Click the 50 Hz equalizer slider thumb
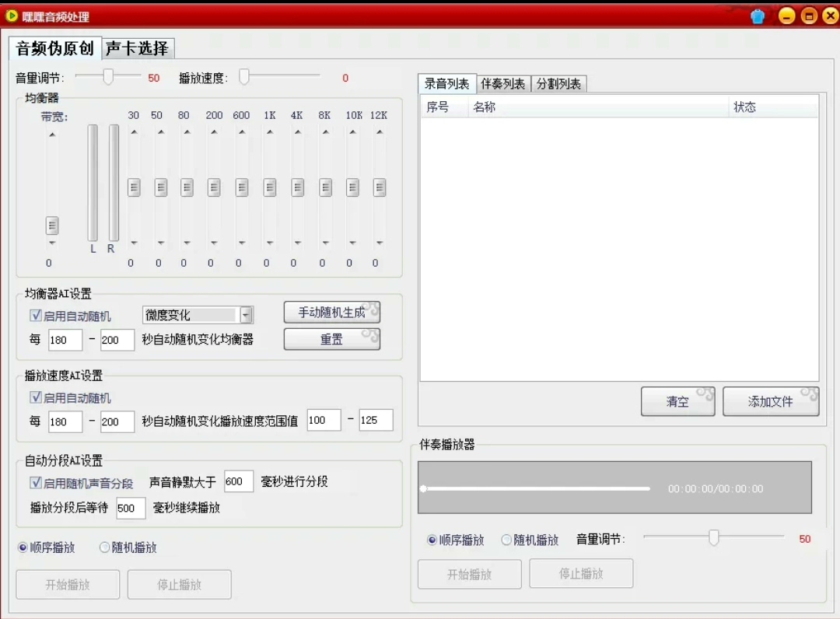840x619 pixels. (161, 187)
